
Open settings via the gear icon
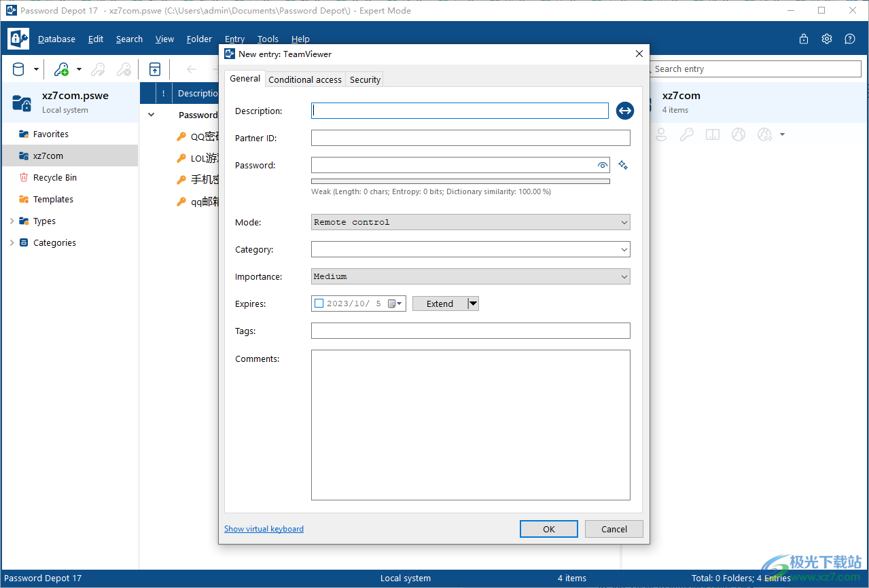click(827, 39)
